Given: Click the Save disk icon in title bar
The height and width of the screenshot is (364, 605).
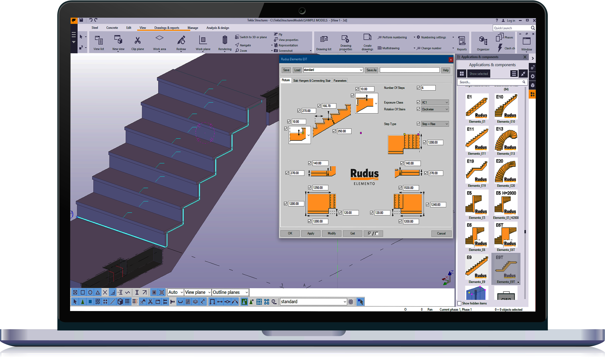Looking at the screenshot, I should 81,20.
